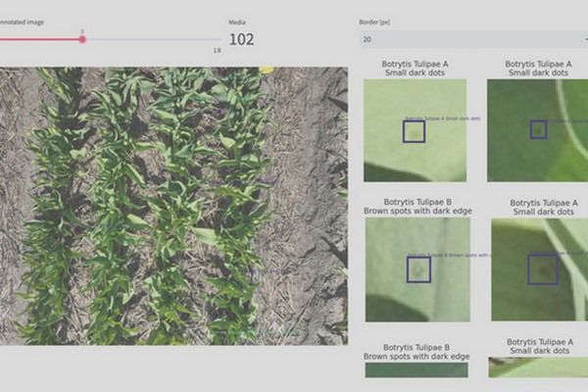Screen dimensions: 588x392
Task: Open the bottom-right Botrytis Tulipae A thumbnail
Action: [538, 367]
